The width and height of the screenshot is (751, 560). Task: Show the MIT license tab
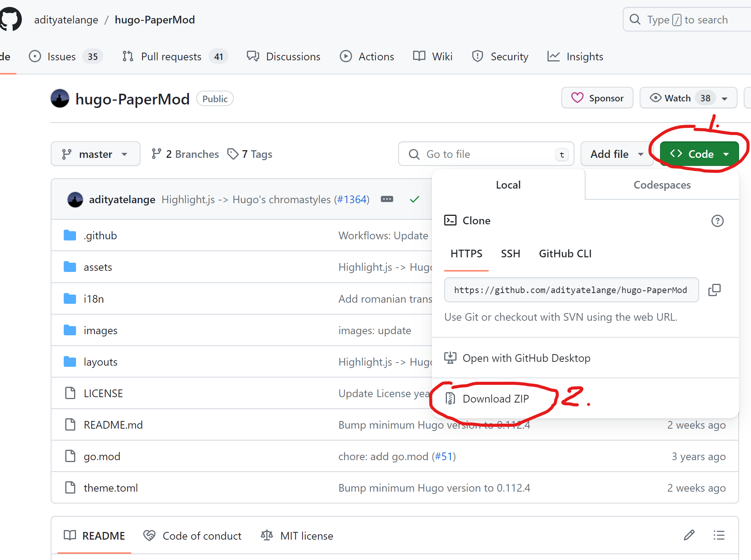pos(297,535)
